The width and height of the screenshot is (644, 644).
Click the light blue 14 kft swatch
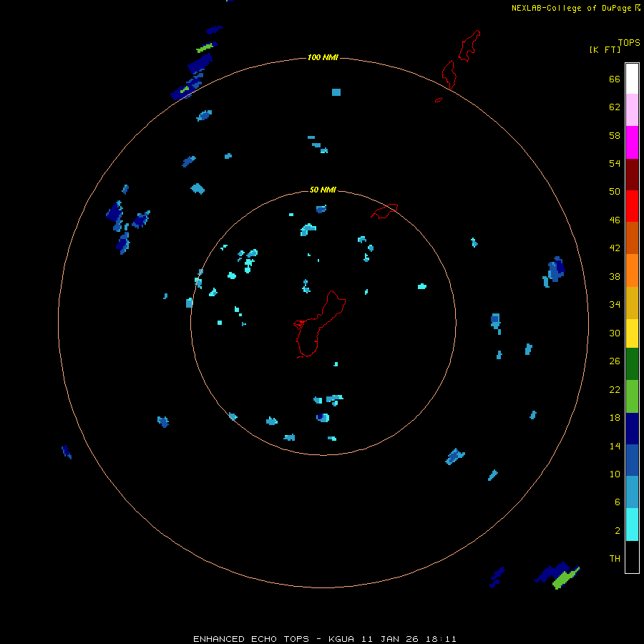click(x=632, y=492)
